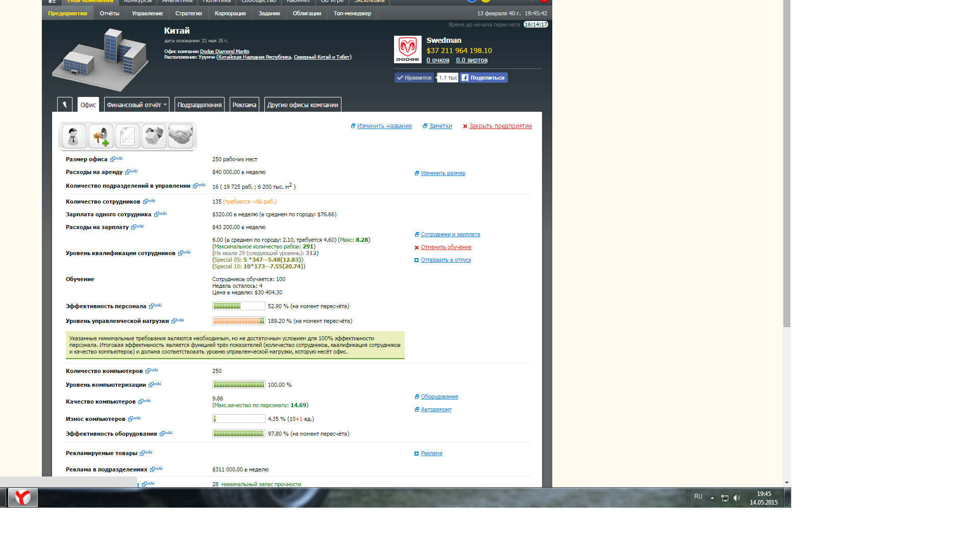Open wiki for Зарплата одного сотрудника
The image size is (980, 551).
click(x=160, y=214)
